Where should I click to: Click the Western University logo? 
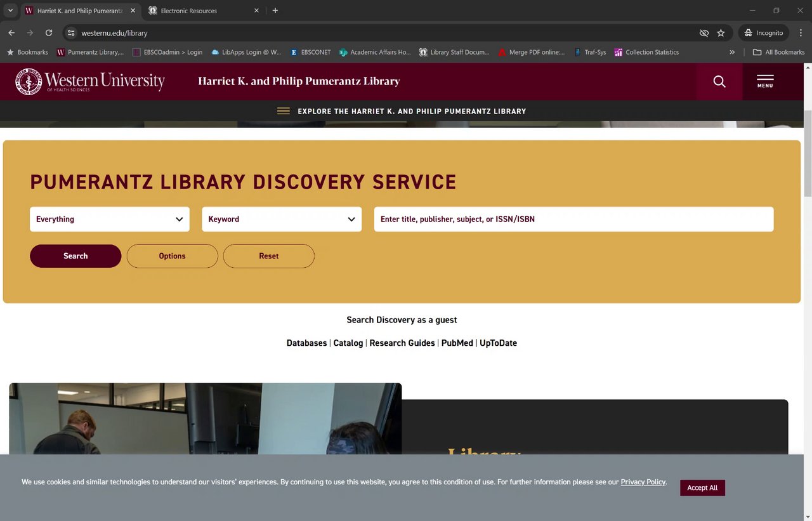click(90, 81)
